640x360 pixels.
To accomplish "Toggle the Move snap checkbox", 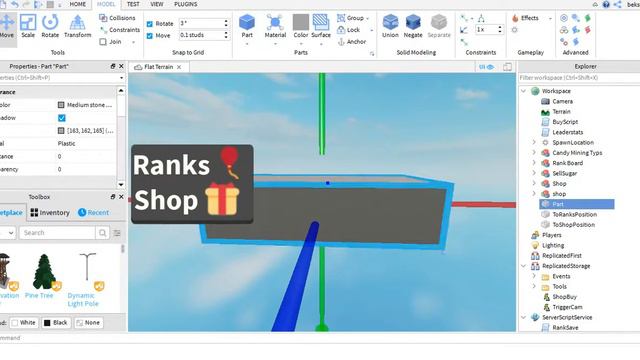I will click(x=149, y=36).
